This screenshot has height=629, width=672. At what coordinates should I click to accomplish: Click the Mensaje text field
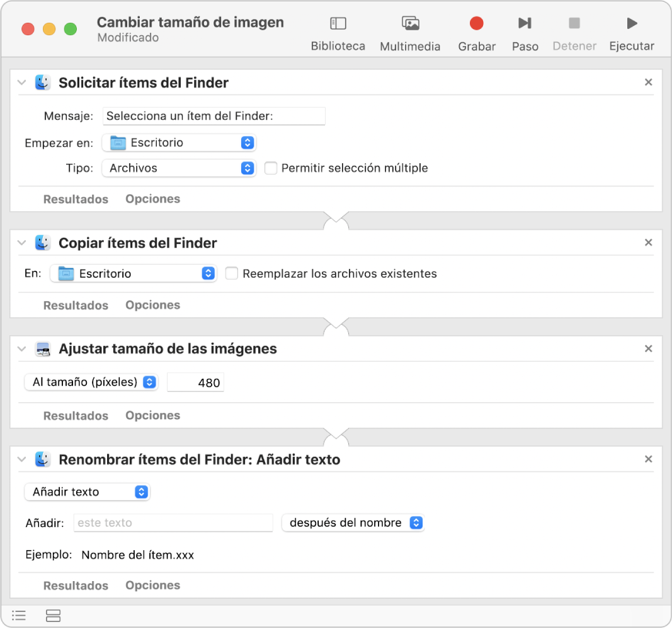214,116
